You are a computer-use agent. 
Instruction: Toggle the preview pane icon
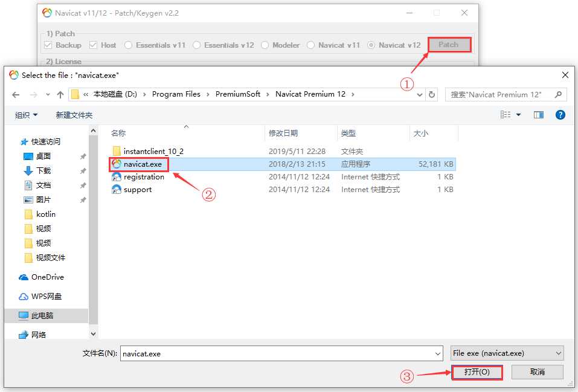(539, 115)
